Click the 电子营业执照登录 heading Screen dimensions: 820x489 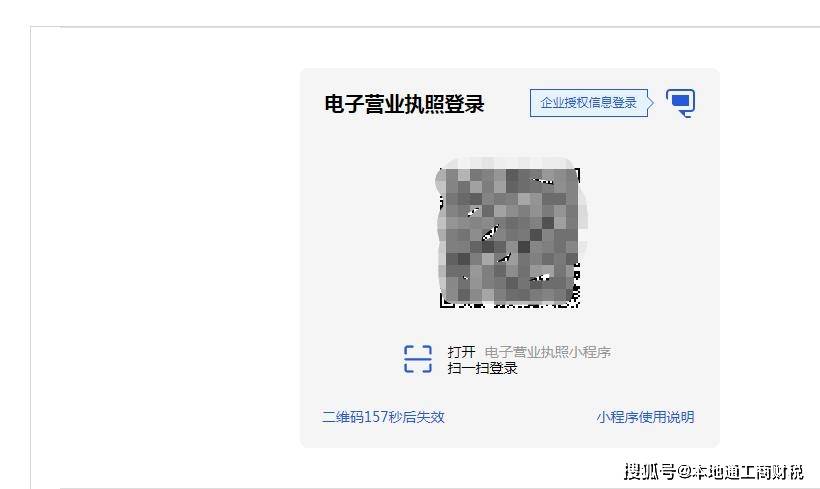[404, 104]
